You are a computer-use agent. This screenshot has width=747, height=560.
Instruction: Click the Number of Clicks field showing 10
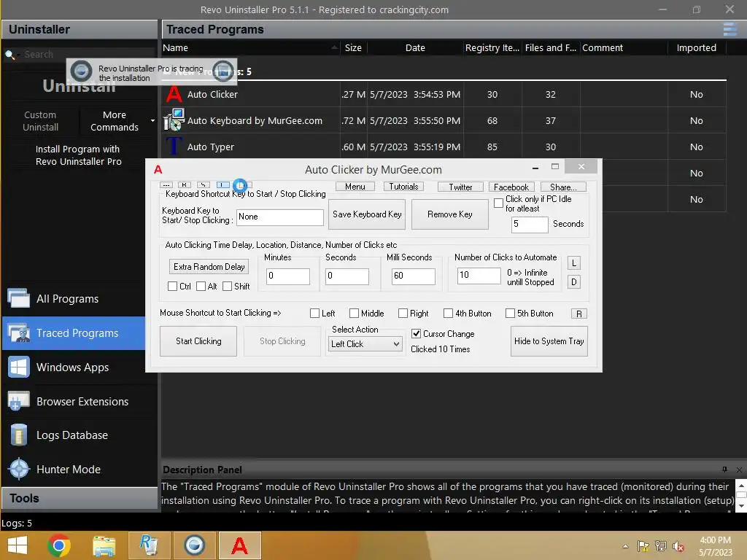coord(479,275)
